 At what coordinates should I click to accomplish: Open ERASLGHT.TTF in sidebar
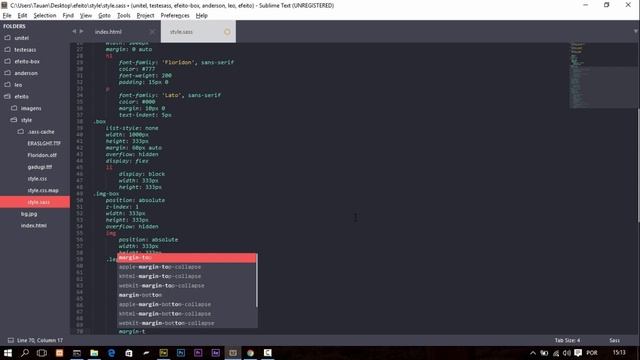click(44, 144)
